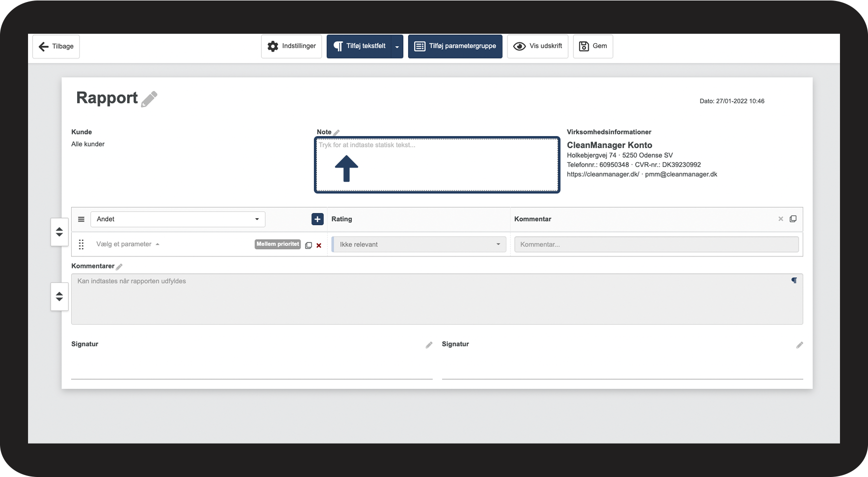The height and width of the screenshot is (477, 868).
Task: Open Indstillinger settings
Action: point(292,46)
